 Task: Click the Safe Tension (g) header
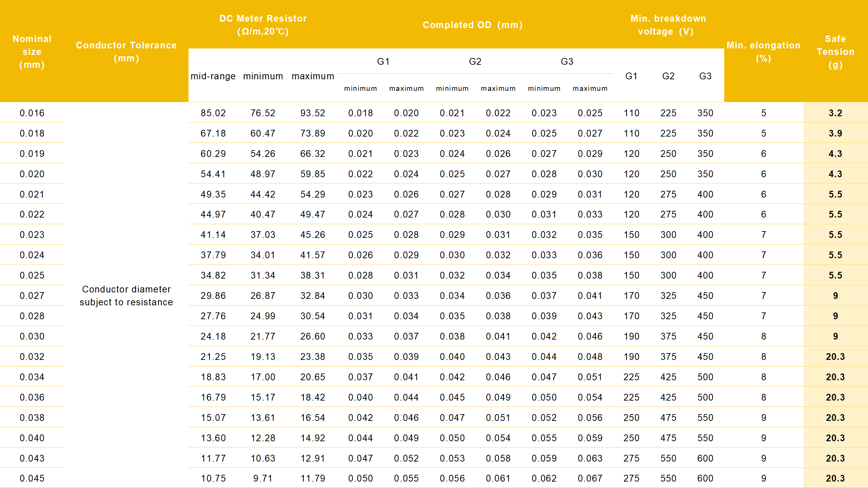pos(835,52)
